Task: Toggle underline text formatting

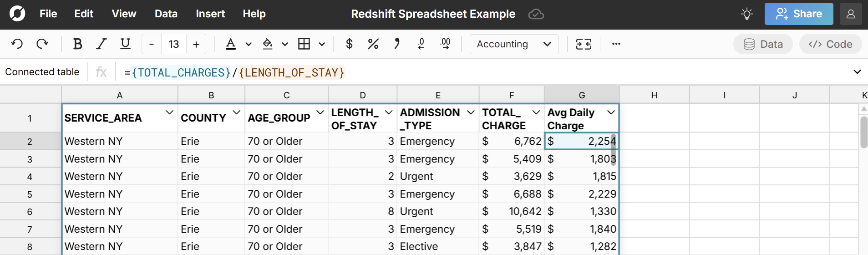Action: pos(125,44)
